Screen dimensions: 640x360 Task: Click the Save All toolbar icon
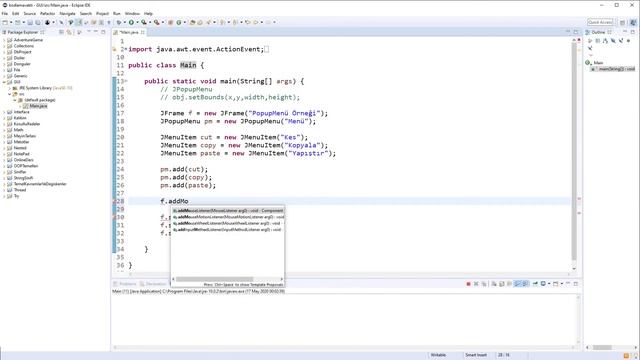pyautogui.click(x=38, y=22)
